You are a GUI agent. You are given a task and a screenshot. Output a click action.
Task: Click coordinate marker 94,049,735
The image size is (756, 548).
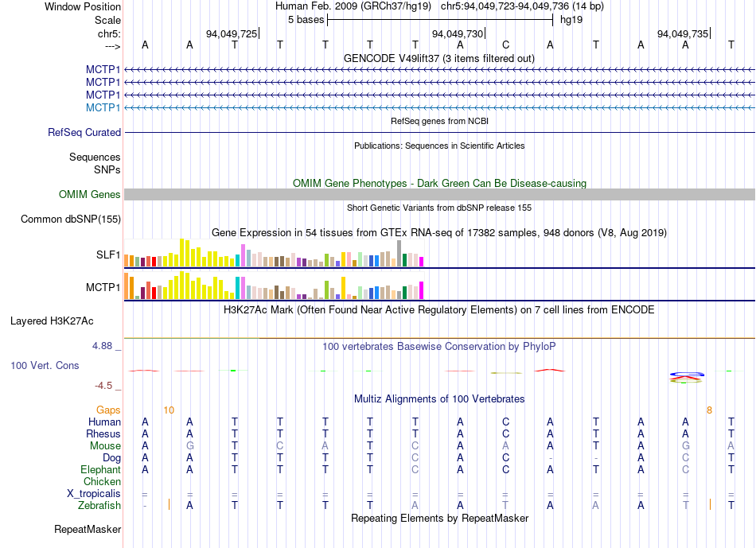683,33
